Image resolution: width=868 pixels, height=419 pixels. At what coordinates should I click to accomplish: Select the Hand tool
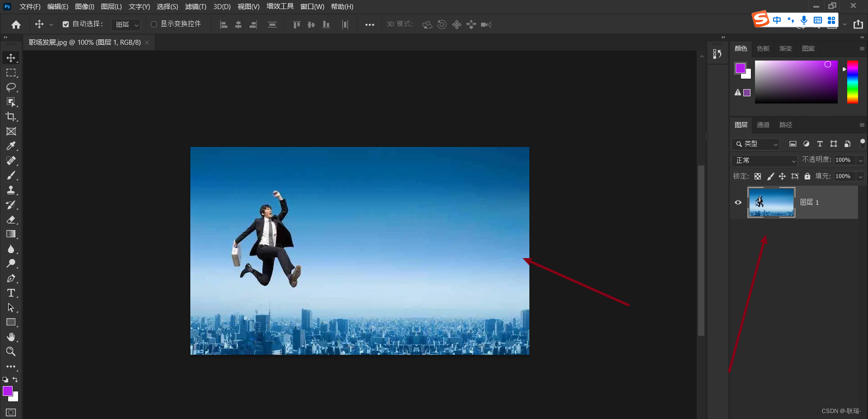11,337
